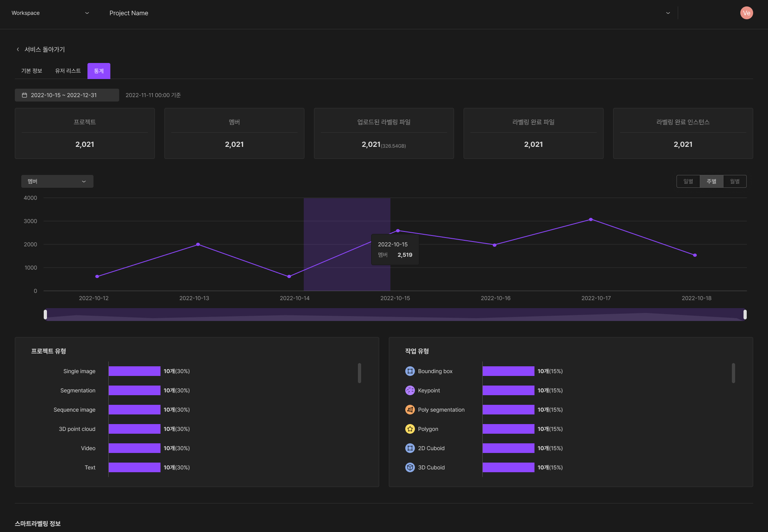The height and width of the screenshot is (532, 768).
Task: Click the '프로젝트 유형' panel heading
Action: 49,351
